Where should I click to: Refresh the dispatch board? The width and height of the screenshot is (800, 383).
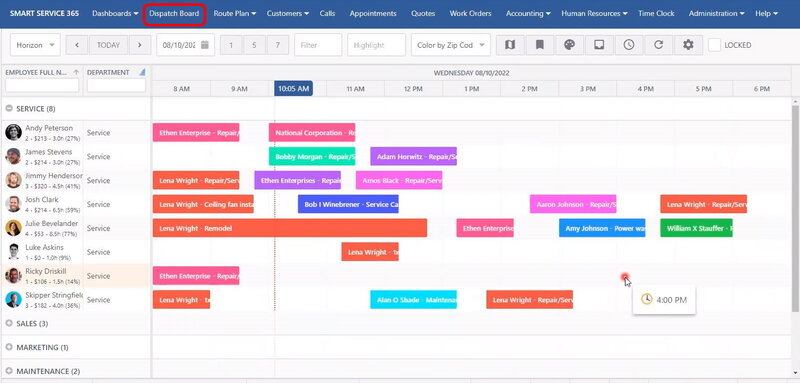(x=659, y=45)
